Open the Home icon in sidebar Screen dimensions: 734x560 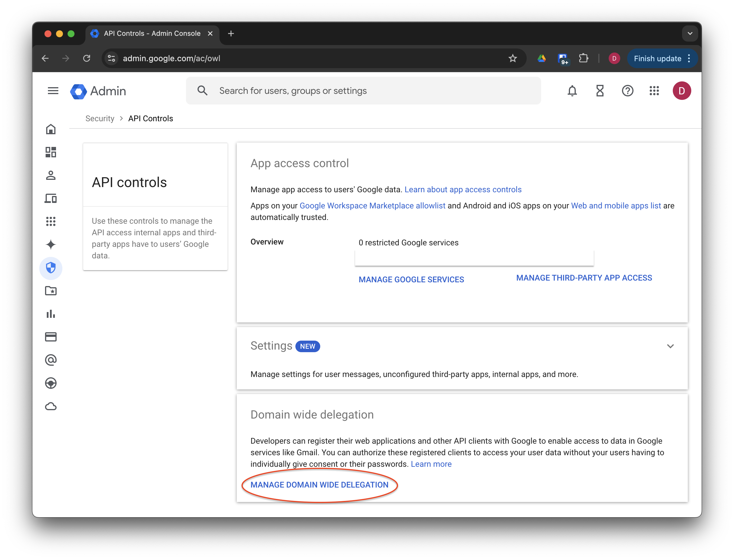pyautogui.click(x=51, y=129)
